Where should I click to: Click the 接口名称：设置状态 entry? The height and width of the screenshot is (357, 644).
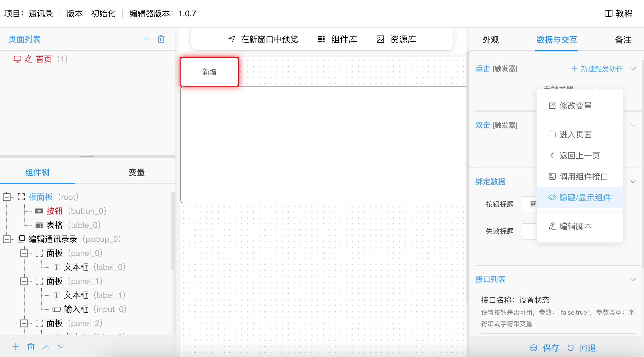(x=515, y=300)
